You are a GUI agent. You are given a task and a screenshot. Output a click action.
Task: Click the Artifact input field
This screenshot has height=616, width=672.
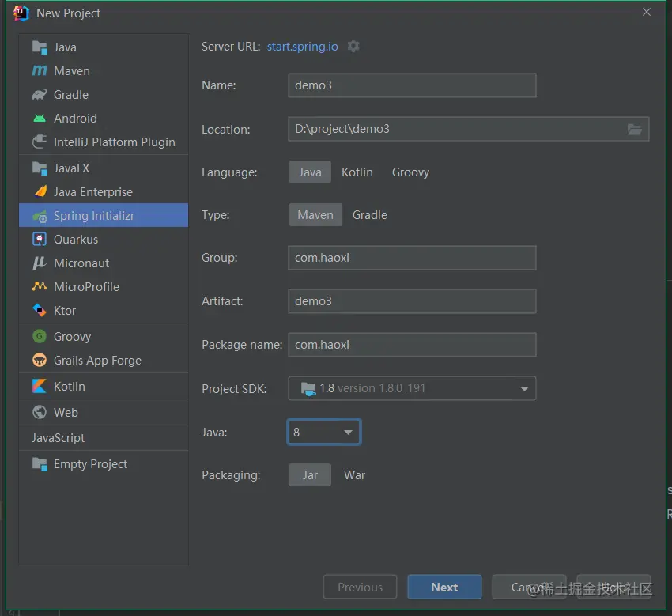click(x=412, y=301)
